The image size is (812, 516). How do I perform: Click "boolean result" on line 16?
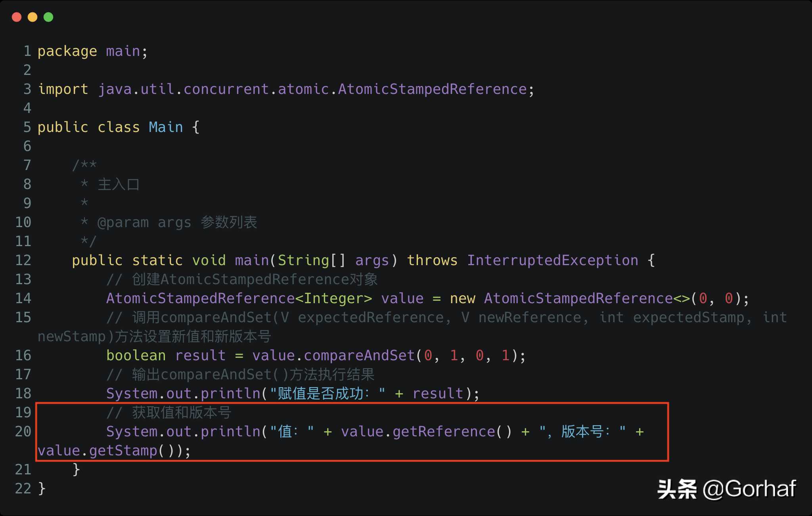(166, 355)
